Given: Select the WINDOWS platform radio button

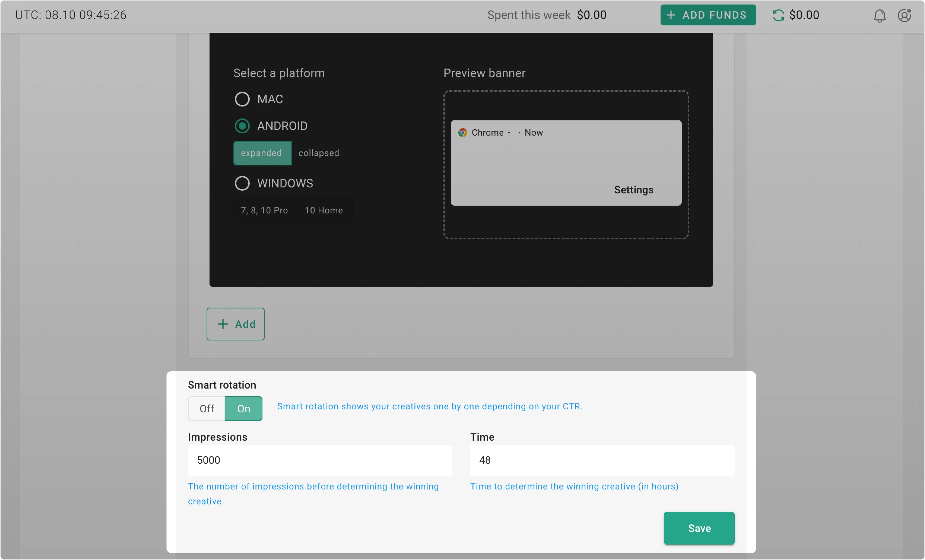Looking at the screenshot, I should [x=242, y=183].
